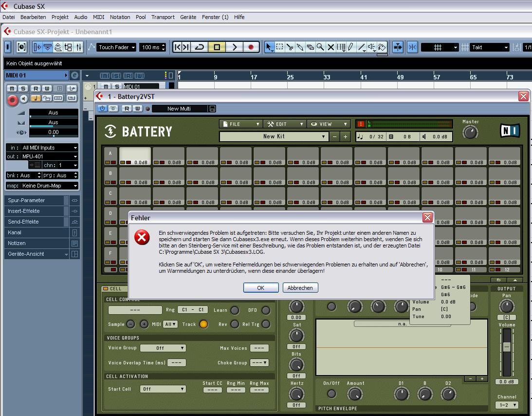Screen dimensions: 532x416
Task: Select the Draw pencil tool
Action: [x=351, y=47]
